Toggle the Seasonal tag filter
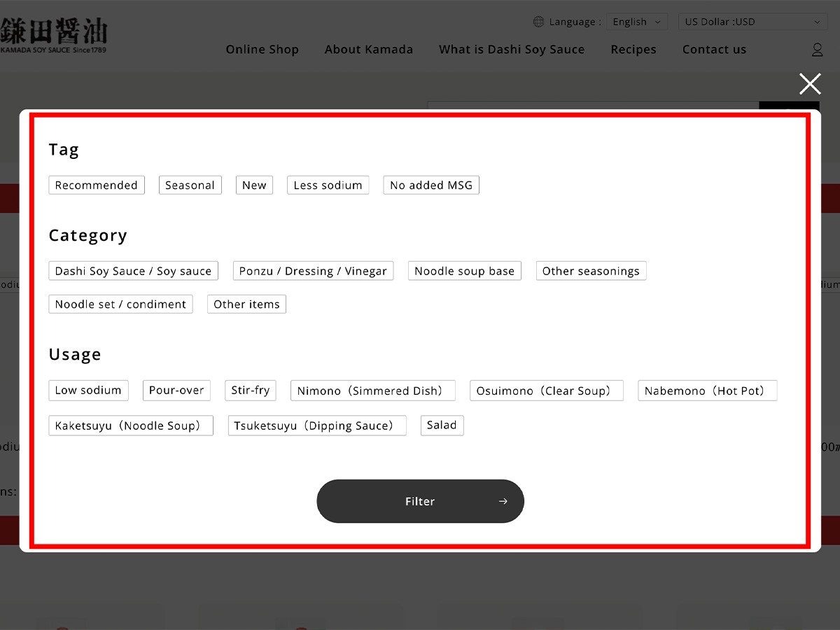Image resolution: width=840 pixels, height=630 pixels. 190,185
